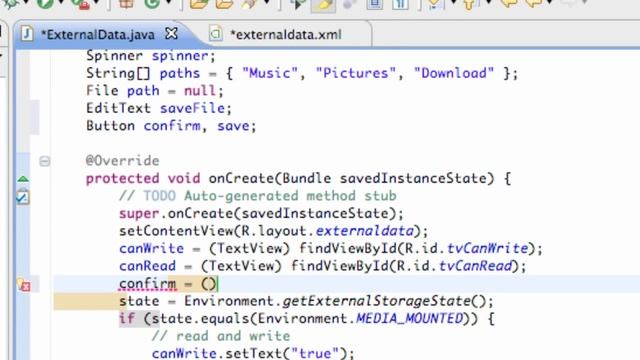Close the ExternalData.java tab
The width and height of the screenshot is (640, 360).
click(x=171, y=34)
